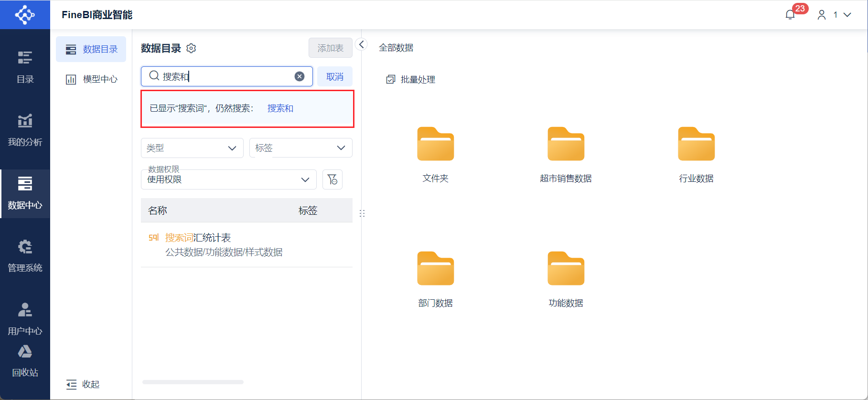Click the filter funnel icon

332,179
